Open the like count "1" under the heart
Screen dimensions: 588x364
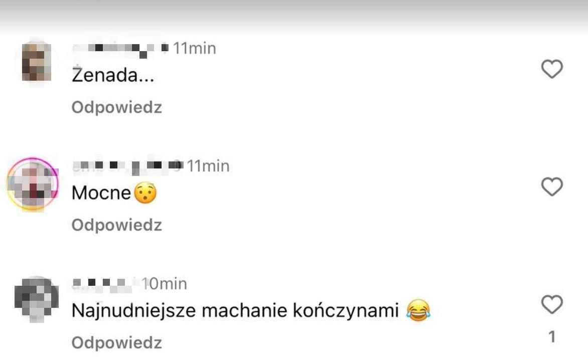552,336
